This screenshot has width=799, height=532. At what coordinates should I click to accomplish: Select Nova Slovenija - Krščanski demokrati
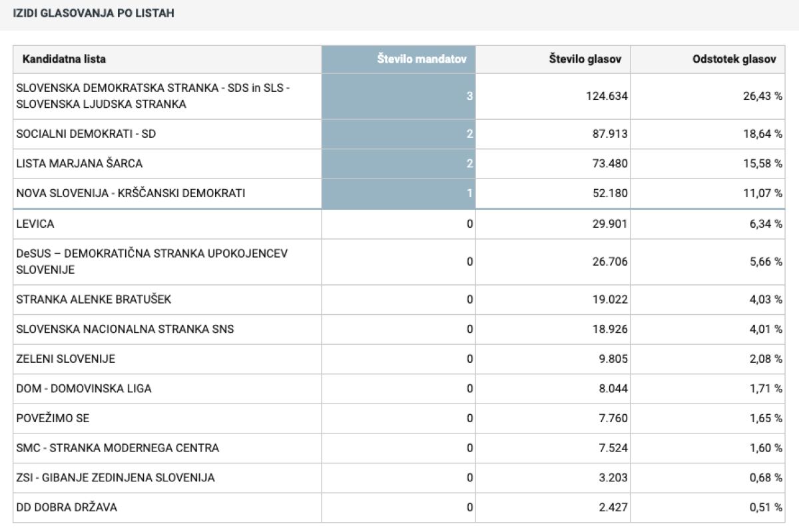131,193
